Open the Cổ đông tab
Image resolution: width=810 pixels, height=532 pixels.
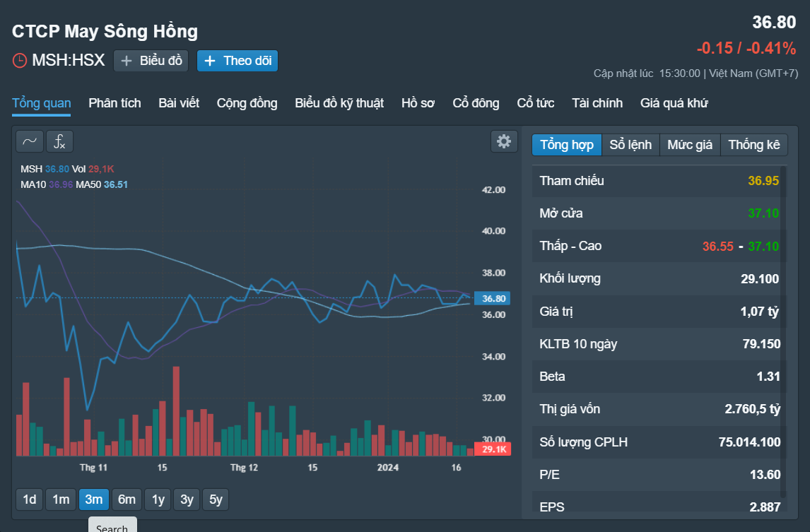(476, 102)
